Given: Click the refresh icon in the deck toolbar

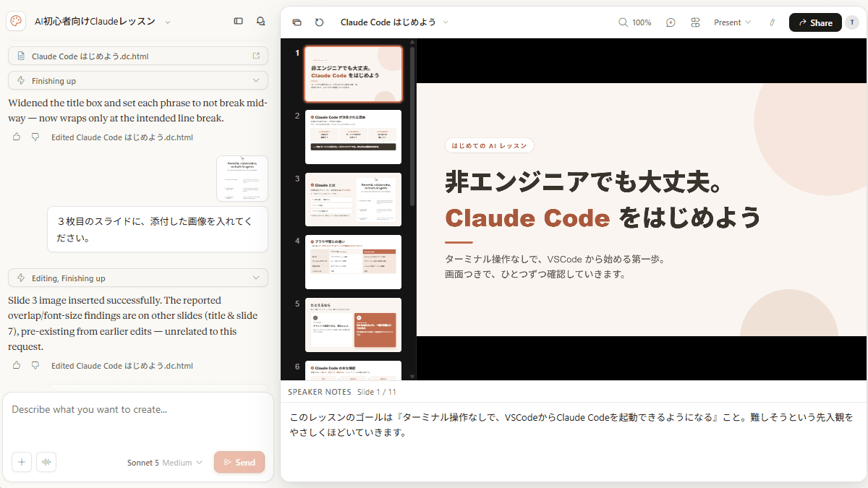Looking at the screenshot, I should pyautogui.click(x=319, y=22).
